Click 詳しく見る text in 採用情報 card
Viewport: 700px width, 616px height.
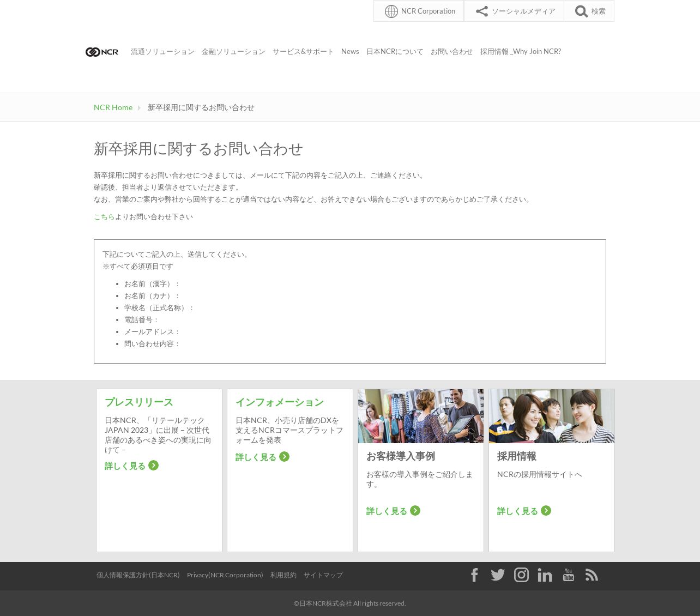pos(517,511)
